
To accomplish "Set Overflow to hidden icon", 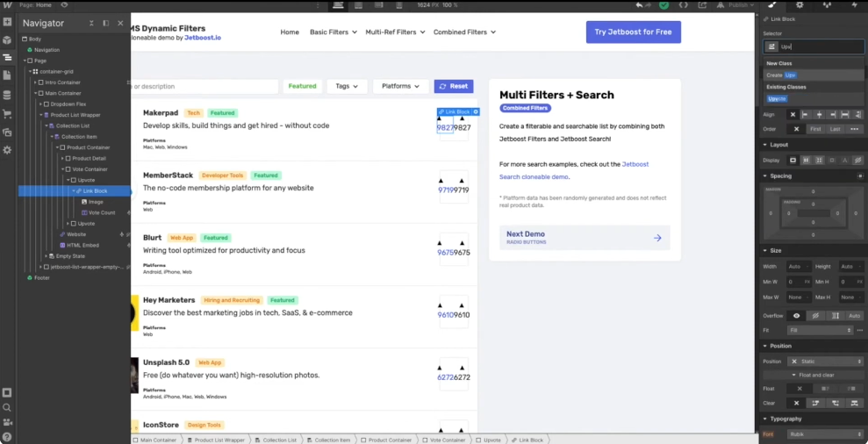I will 815,316.
